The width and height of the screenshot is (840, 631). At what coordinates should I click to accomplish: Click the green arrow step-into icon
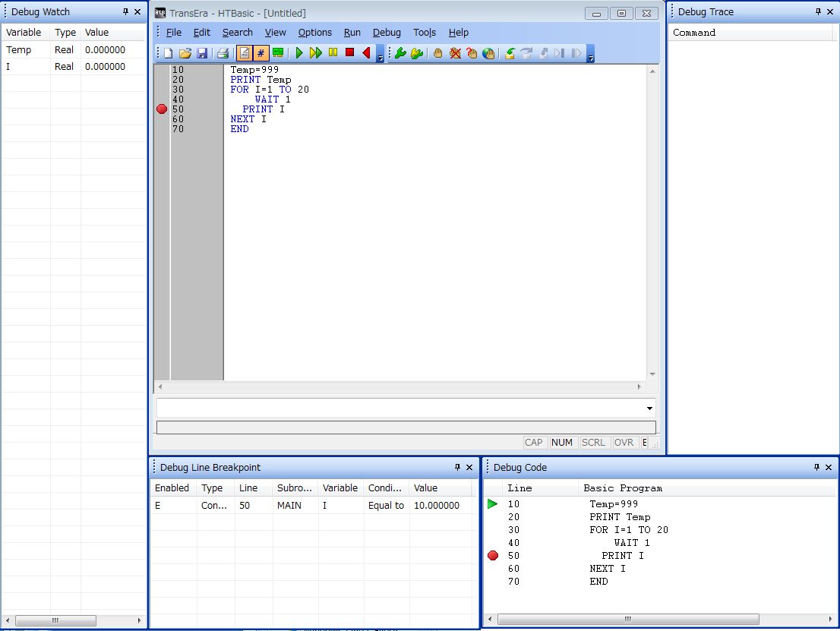(510, 53)
